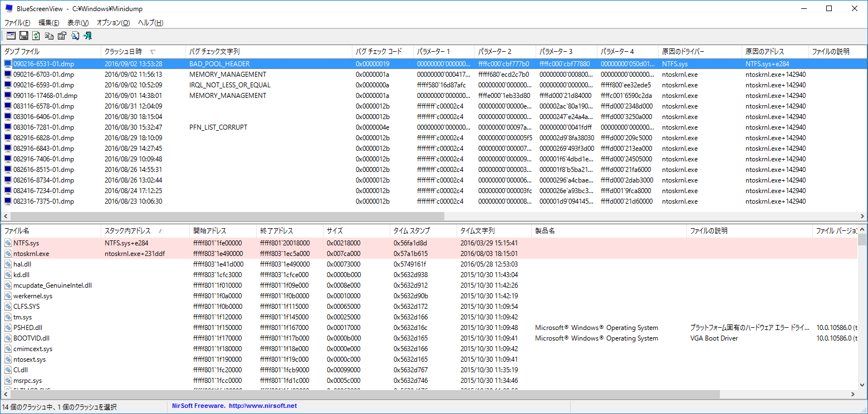868x414 pixels.
Task: Select the hal.dll driver row
Action: point(22,264)
